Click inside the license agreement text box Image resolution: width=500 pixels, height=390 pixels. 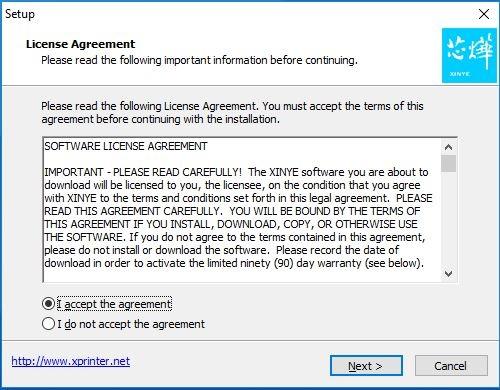242,210
